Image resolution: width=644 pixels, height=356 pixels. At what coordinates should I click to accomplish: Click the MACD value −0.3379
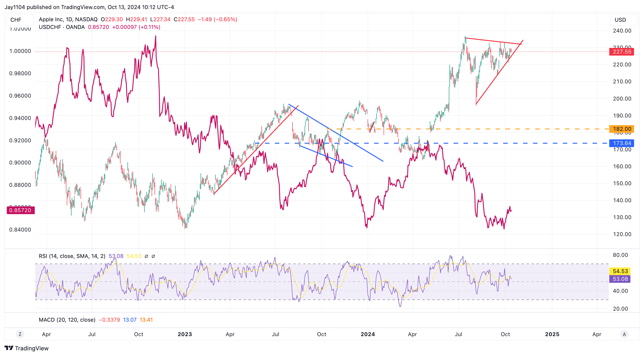point(109,319)
